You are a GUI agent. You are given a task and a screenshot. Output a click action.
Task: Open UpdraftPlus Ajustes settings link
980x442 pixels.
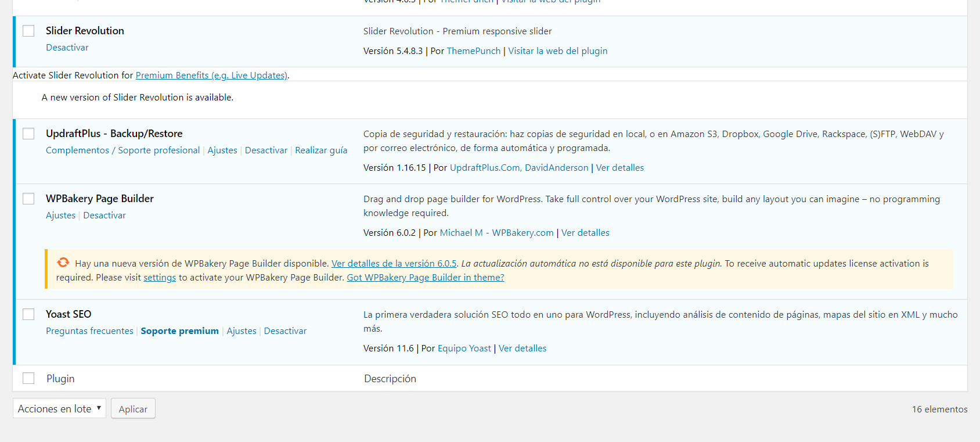pyautogui.click(x=222, y=150)
